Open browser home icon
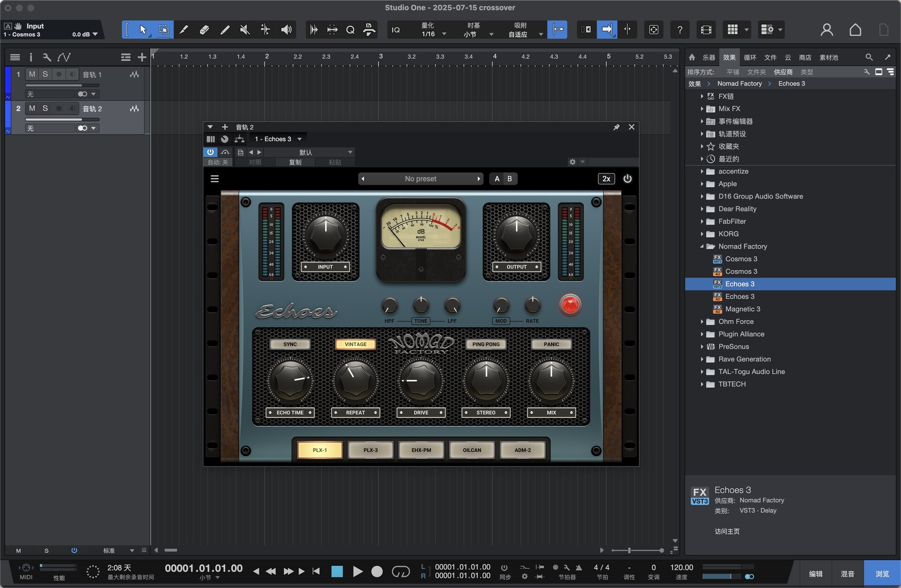Image resolution: width=901 pixels, height=588 pixels. pyautogui.click(x=692, y=57)
